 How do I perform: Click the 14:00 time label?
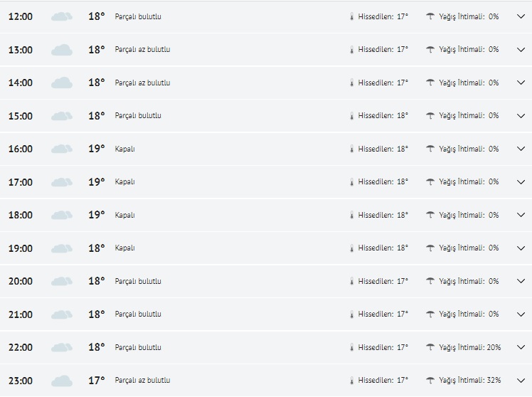click(x=21, y=83)
